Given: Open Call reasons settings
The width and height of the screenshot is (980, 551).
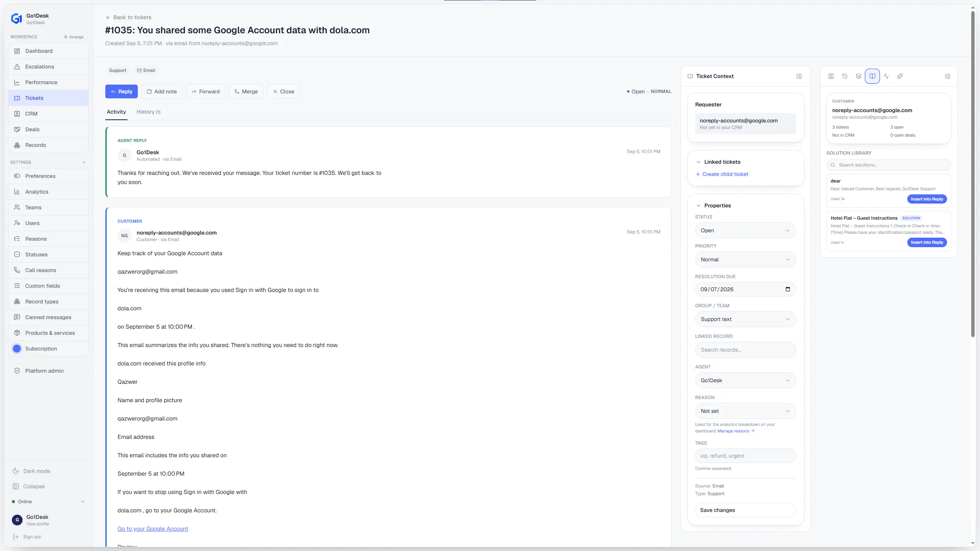Looking at the screenshot, I should pos(48,270).
